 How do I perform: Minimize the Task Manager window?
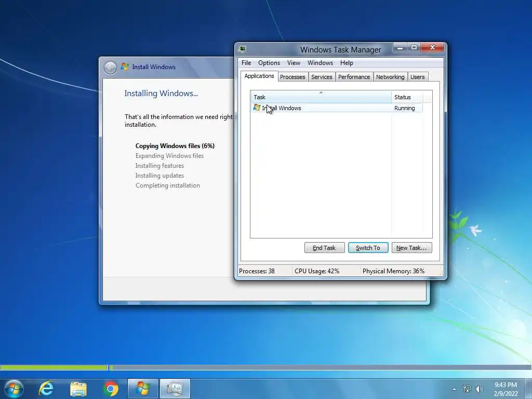pos(400,47)
